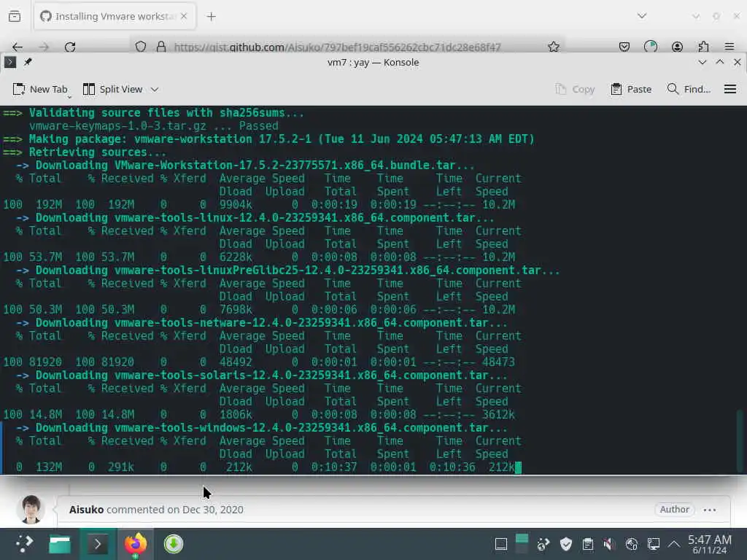This screenshot has width=747, height=560.
Task: Toggle the pin on all desktops icon
Action: pyautogui.click(x=28, y=62)
